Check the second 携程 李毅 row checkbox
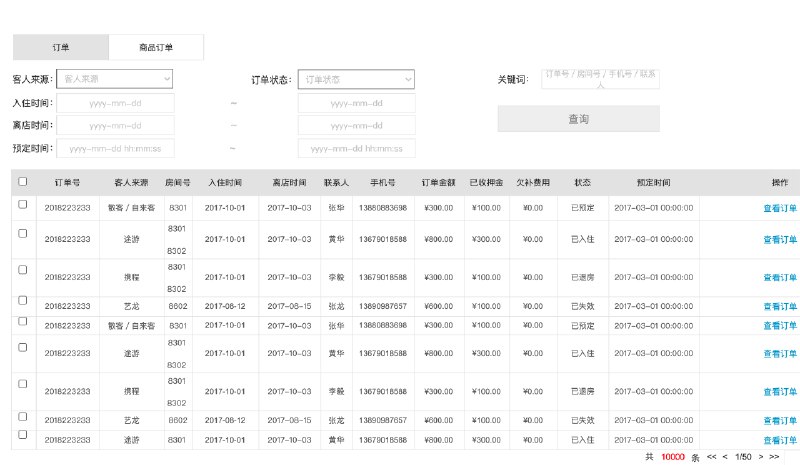This screenshot has width=800, height=465. coord(22,384)
